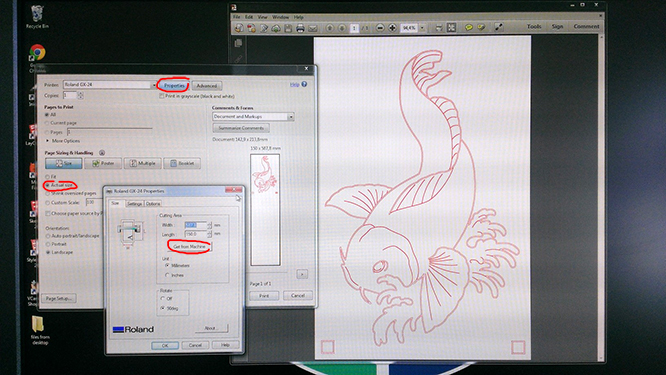
Task: Open the Printer dropdown list
Action: [x=153, y=85]
